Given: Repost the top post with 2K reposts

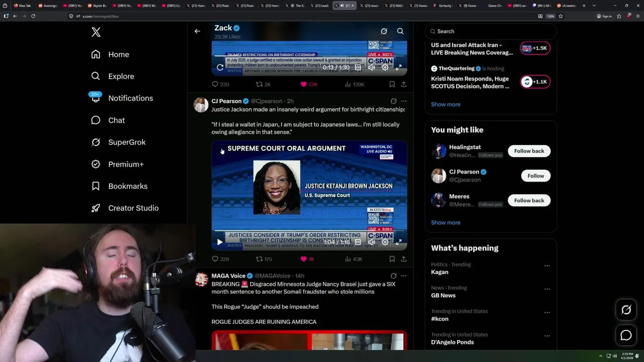Looking at the screenshot, I should (263, 84).
